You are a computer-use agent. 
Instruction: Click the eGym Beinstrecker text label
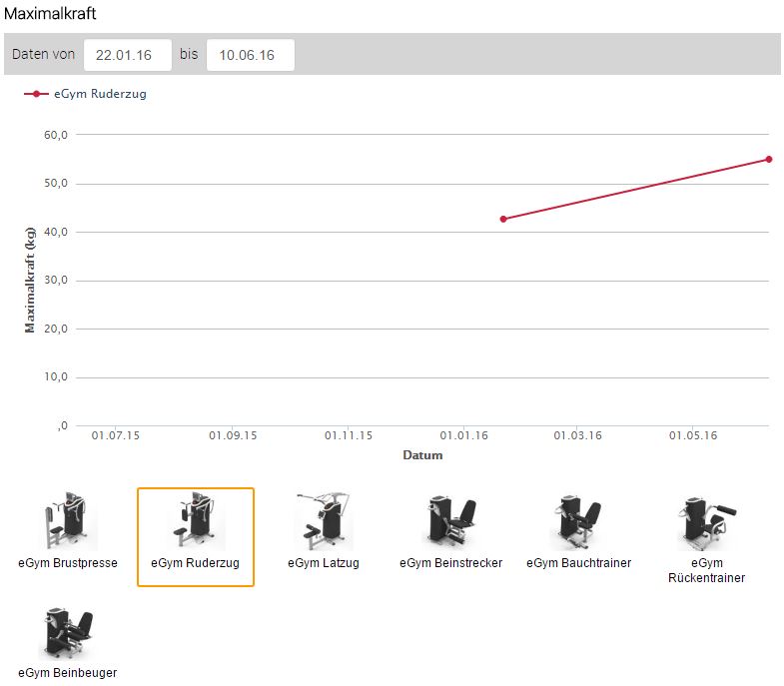451,563
